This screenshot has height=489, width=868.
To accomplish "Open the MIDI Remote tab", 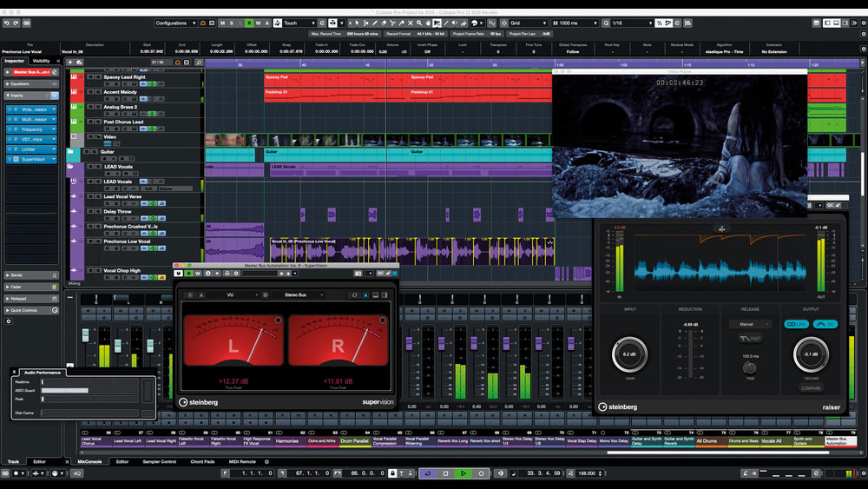I will point(242,461).
